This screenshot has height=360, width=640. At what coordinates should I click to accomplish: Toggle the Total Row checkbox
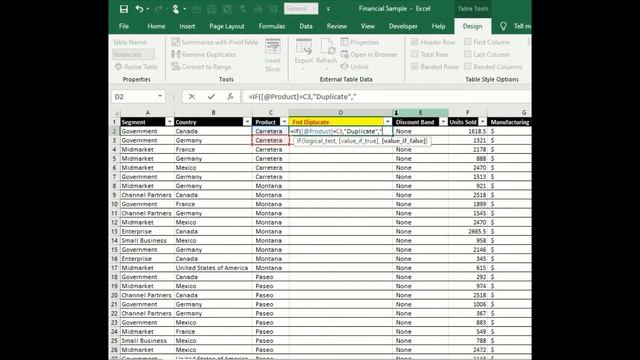tap(415, 54)
